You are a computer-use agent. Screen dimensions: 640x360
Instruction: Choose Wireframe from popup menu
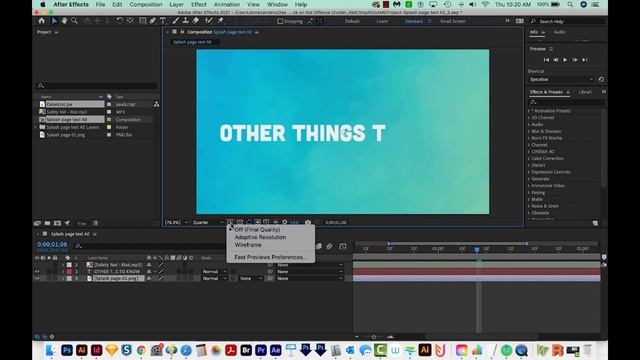(248, 245)
